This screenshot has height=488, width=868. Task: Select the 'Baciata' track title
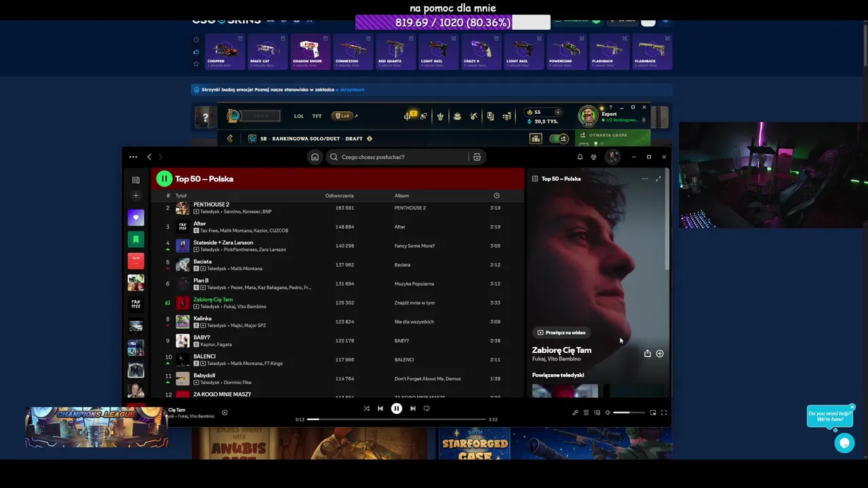(202, 262)
